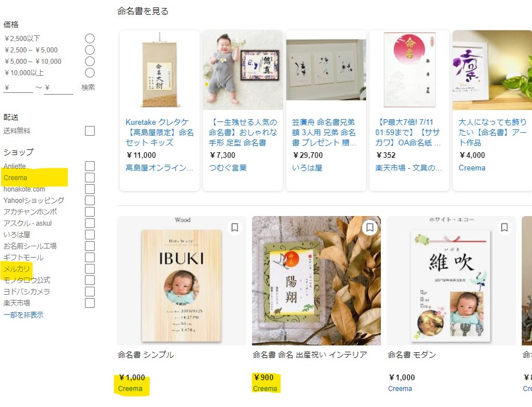The height and width of the screenshot is (407, 532).
Task: Check the Creema shop filter checkbox
Action: 90,177
